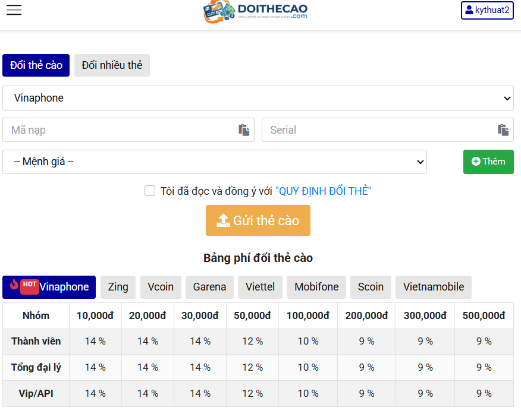Click paste icon in Serial field
521x420 pixels.
503,130
